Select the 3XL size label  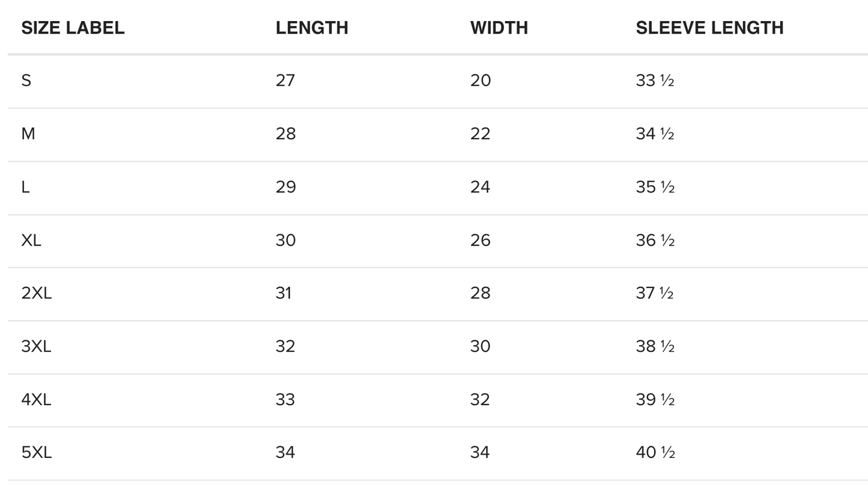(36, 346)
